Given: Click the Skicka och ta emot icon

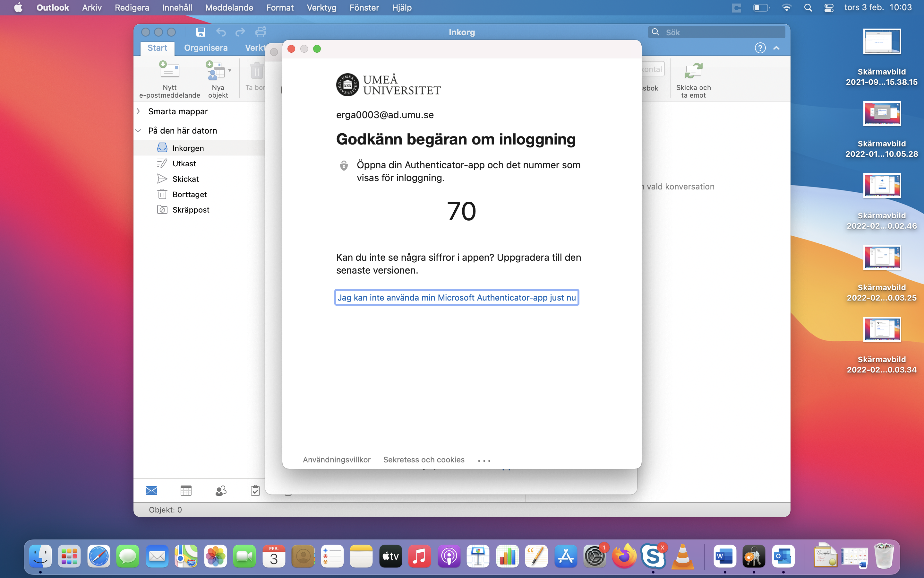Looking at the screenshot, I should click(x=693, y=71).
